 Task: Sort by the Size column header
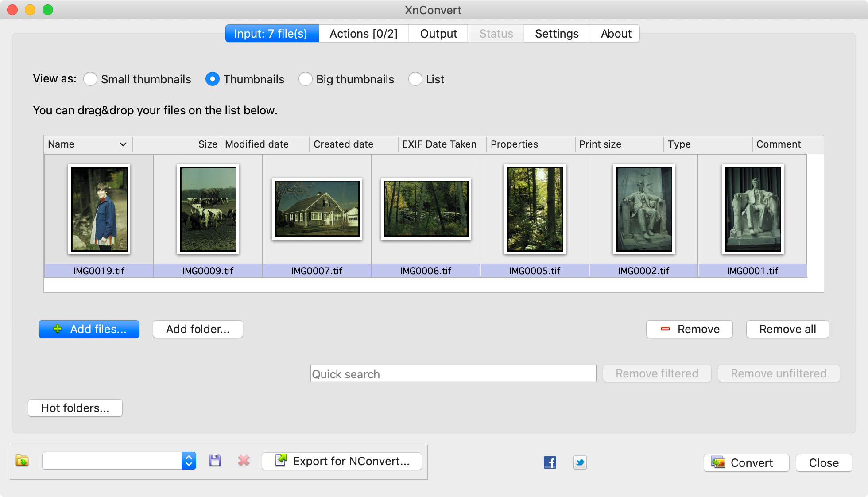tap(177, 144)
